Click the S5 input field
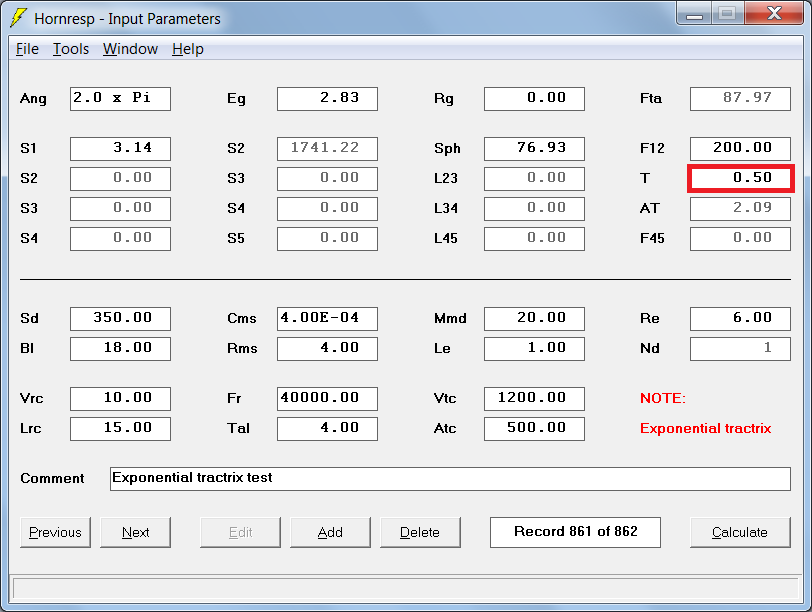The width and height of the screenshot is (812, 612). coord(327,239)
